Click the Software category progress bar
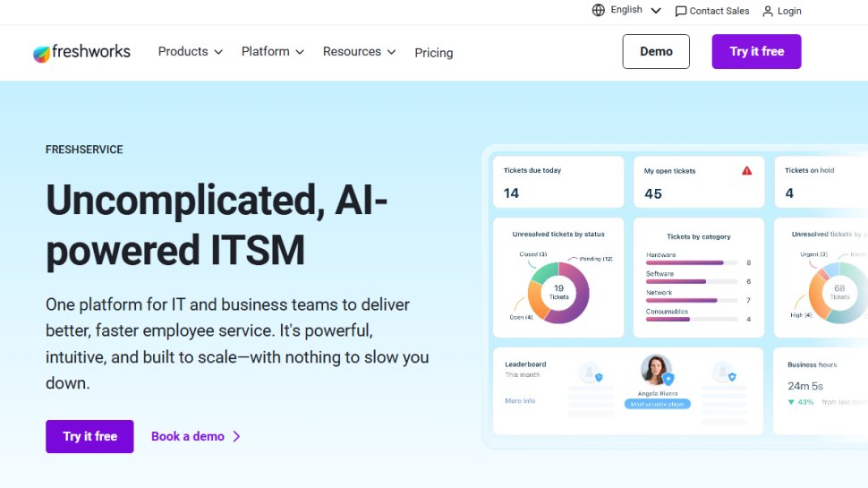 pyautogui.click(x=692, y=281)
